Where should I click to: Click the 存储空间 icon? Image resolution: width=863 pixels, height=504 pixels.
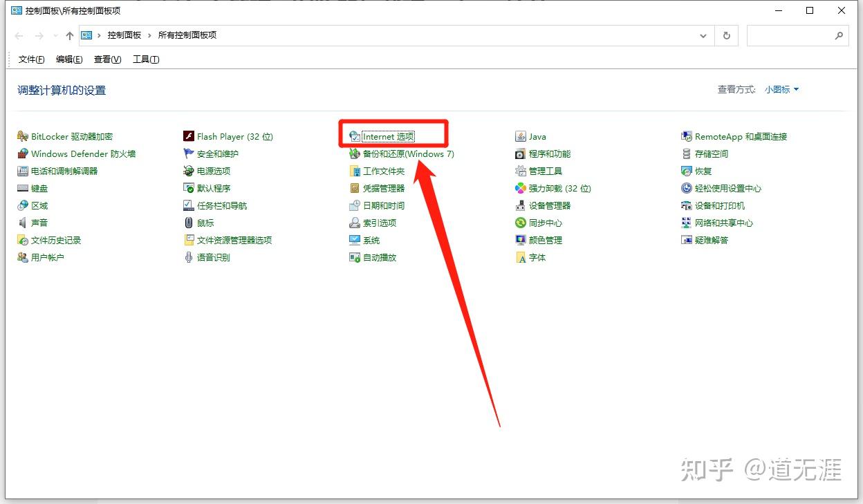687,154
